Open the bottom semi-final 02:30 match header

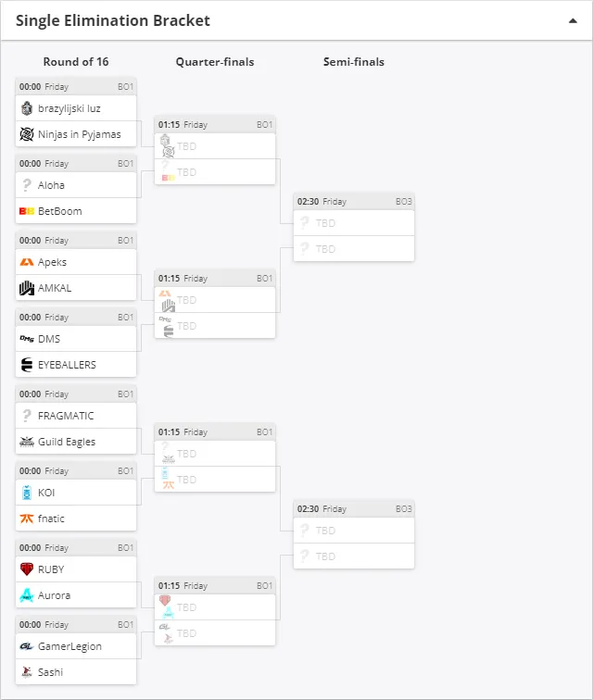(354, 509)
